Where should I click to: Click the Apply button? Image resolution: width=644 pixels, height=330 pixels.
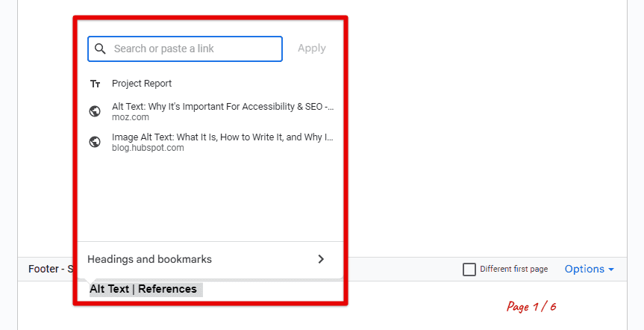tap(312, 49)
